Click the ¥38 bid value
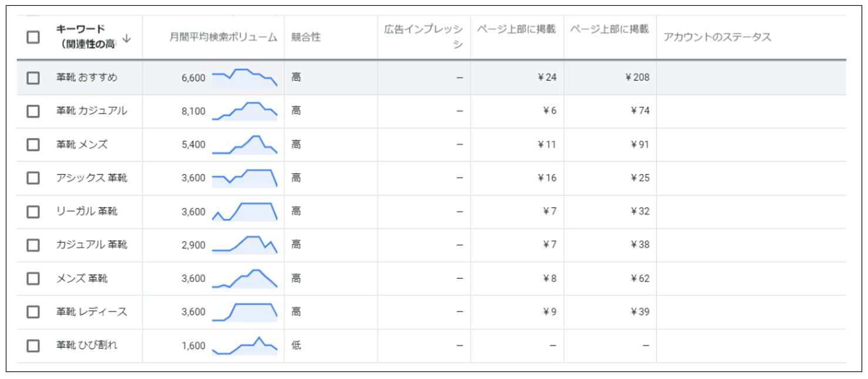This screenshot has width=868, height=379. click(640, 245)
